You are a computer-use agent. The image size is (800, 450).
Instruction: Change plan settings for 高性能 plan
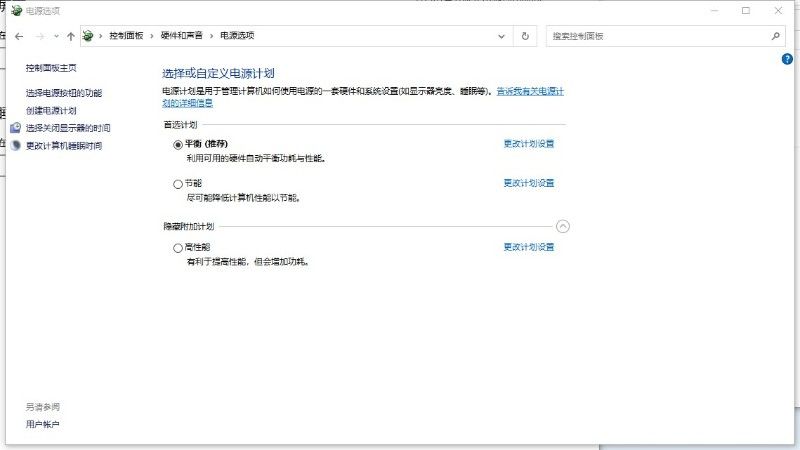[x=529, y=247]
